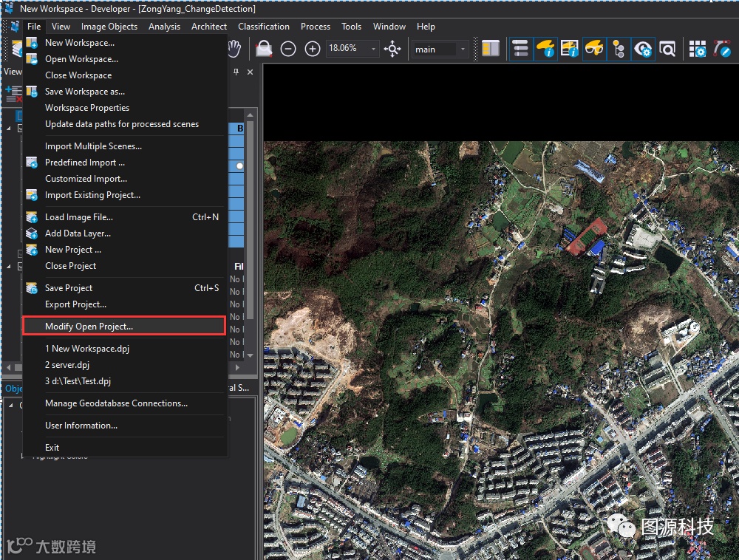Close the View Settings panel
739x560 pixels.
250,72
